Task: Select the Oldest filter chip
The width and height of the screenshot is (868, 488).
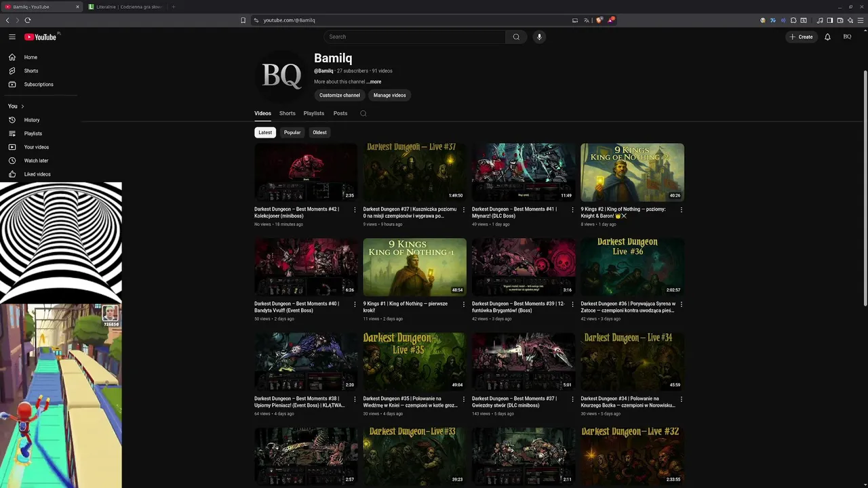Action: click(x=319, y=132)
